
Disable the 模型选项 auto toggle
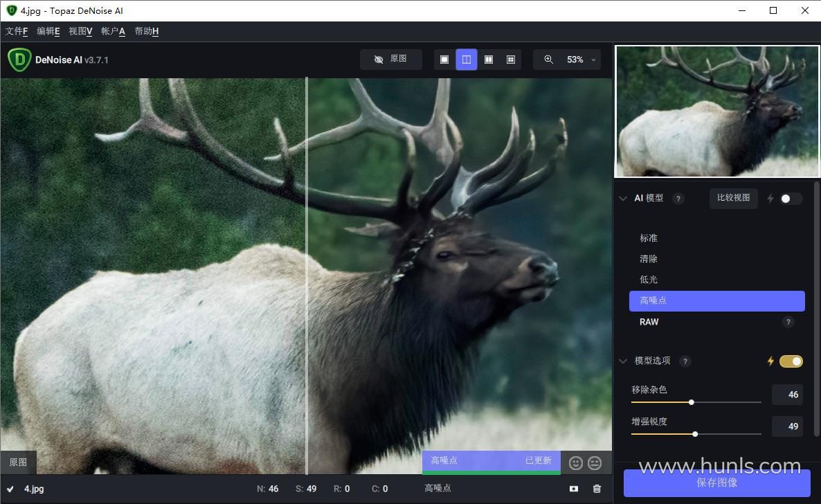click(791, 361)
